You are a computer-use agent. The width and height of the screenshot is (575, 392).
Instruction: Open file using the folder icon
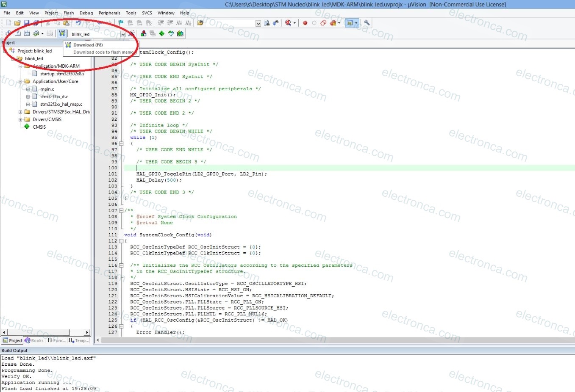point(17,23)
